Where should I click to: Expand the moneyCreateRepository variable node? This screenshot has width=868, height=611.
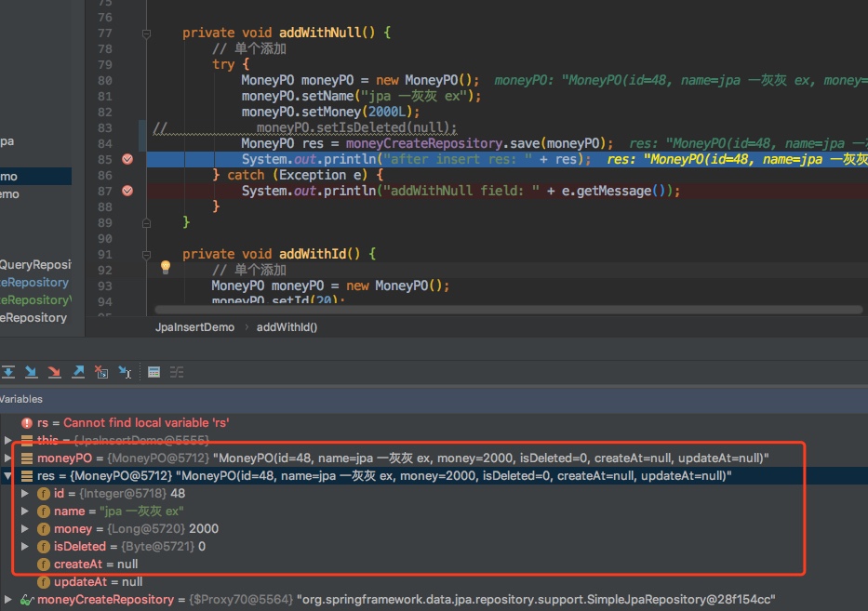[x=8, y=600]
